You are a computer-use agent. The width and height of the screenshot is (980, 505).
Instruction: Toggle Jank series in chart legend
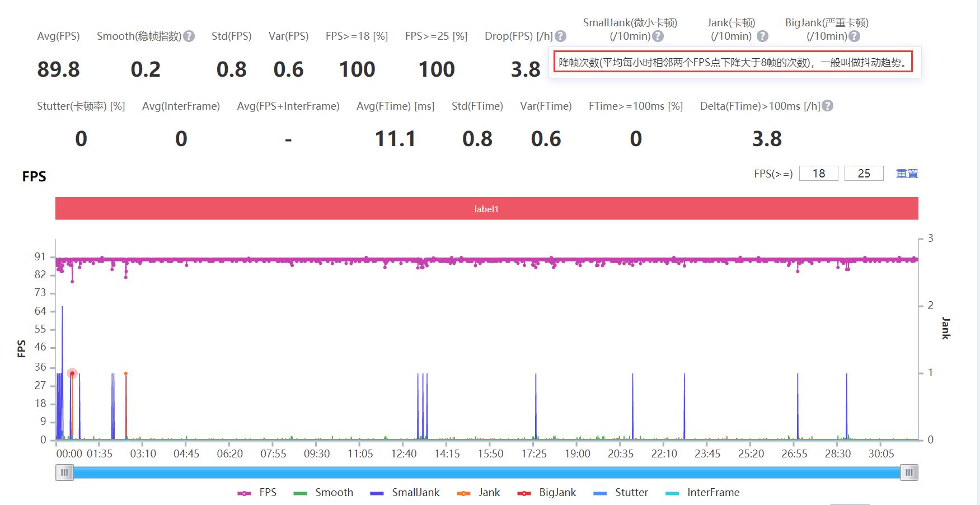(479, 493)
